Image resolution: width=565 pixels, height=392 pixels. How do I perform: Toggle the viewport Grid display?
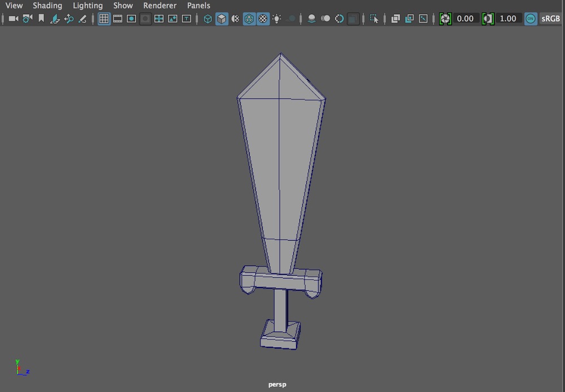pos(104,19)
